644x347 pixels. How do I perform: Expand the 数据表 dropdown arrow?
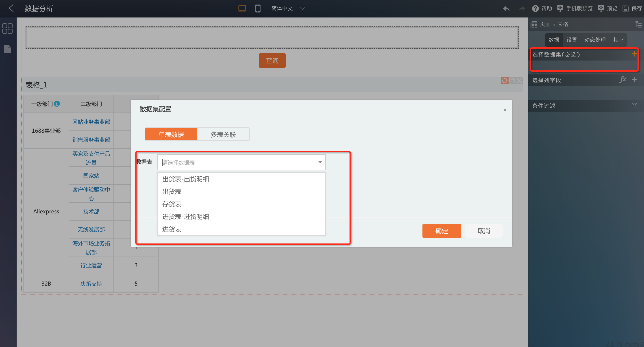coord(320,162)
